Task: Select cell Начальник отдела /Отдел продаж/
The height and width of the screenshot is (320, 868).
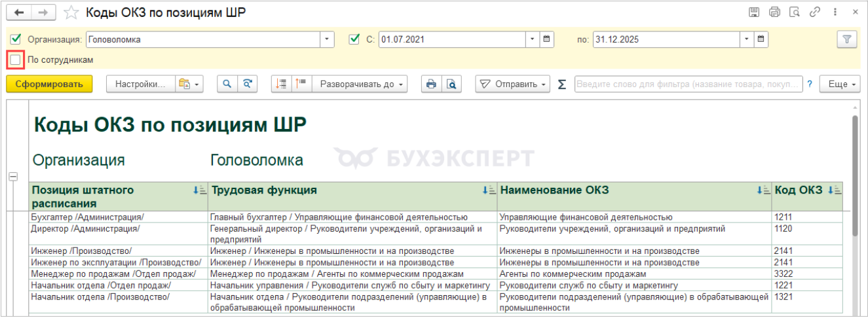Action: tap(119, 285)
